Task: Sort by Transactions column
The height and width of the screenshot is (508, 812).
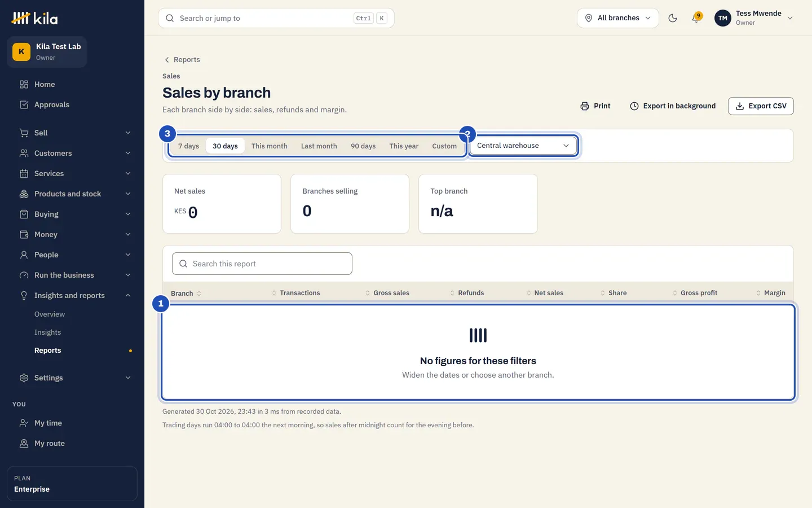Action: [x=295, y=293]
